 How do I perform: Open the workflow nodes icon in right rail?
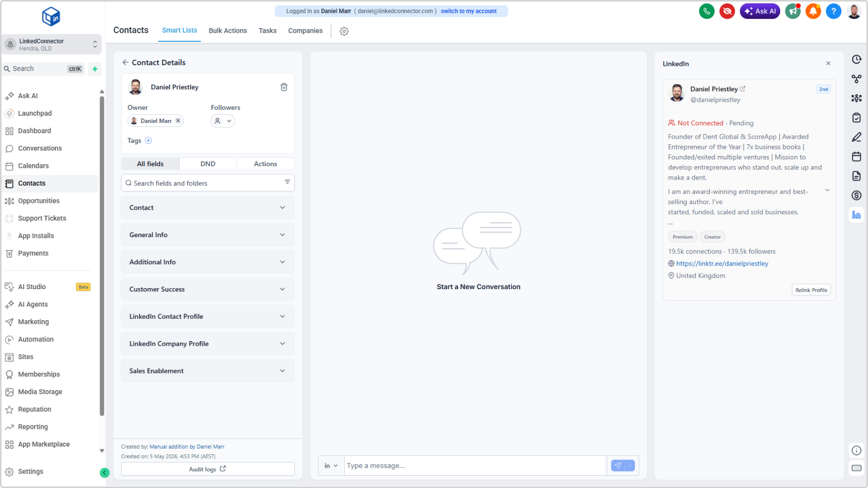click(856, 79)
